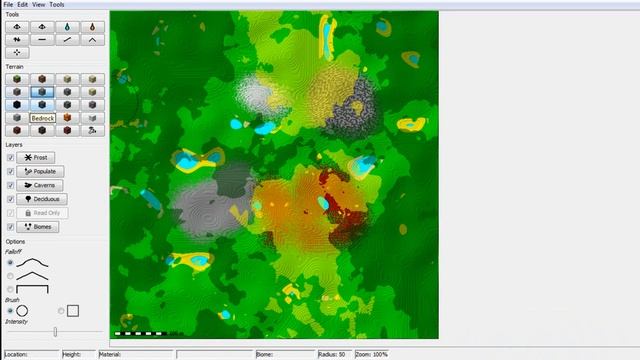
Task: Choose the brown dirt block terrain
Action: [42, 79]
